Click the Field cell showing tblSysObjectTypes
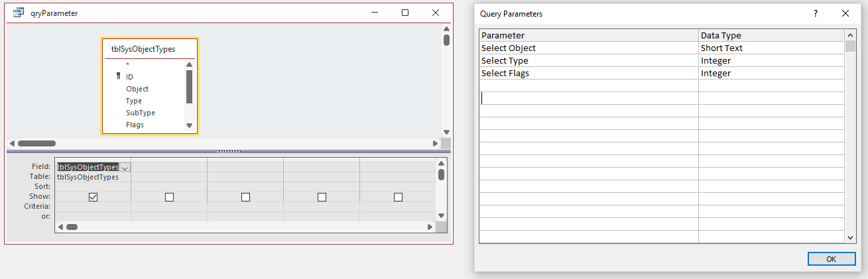This screenshot has width=868, height=279. (x=88, y=168)
